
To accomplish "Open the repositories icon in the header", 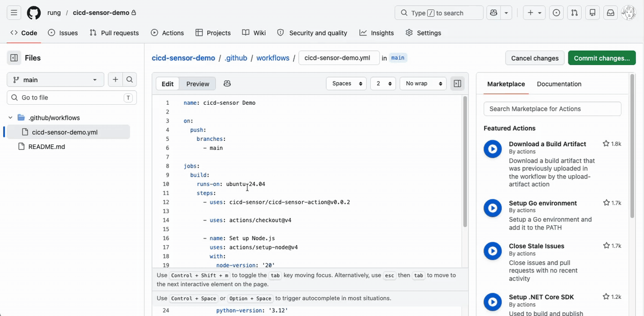I will (x=592, y=13).
